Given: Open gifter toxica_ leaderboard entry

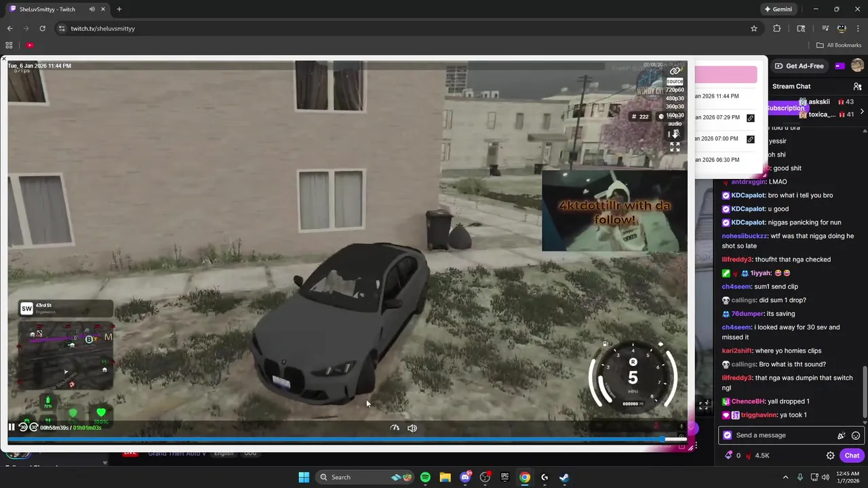Looking at the screenshot, I should tap(827, 115).
